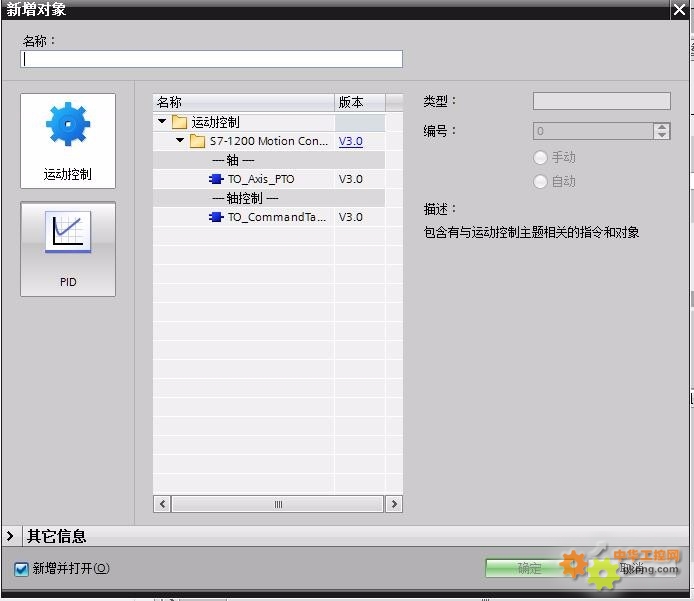This screenshot has width=694, height=601.
Task: Toggle the 新增并打开 checkbox
Action: point(21,569)
